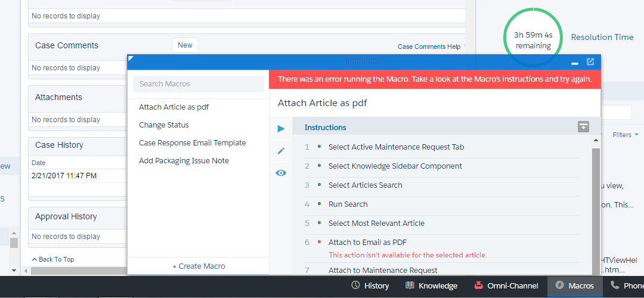Select the Change Status macro

coord(164,125)
